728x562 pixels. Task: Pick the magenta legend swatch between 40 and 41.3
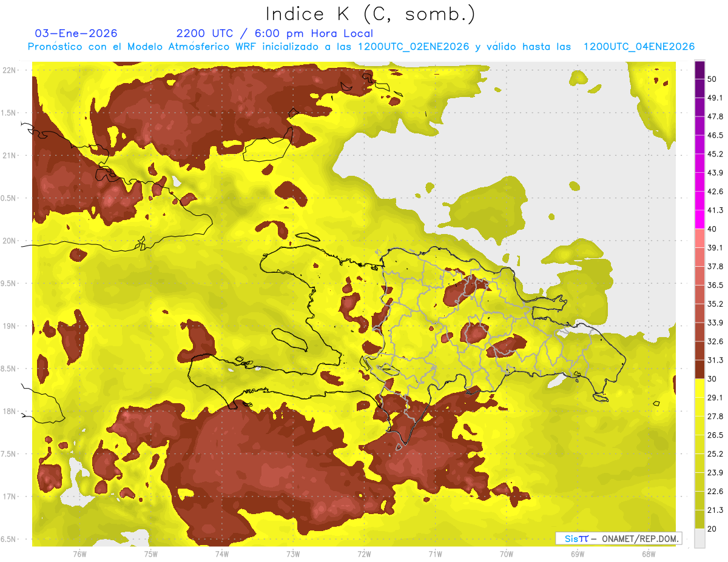[699, 219]
